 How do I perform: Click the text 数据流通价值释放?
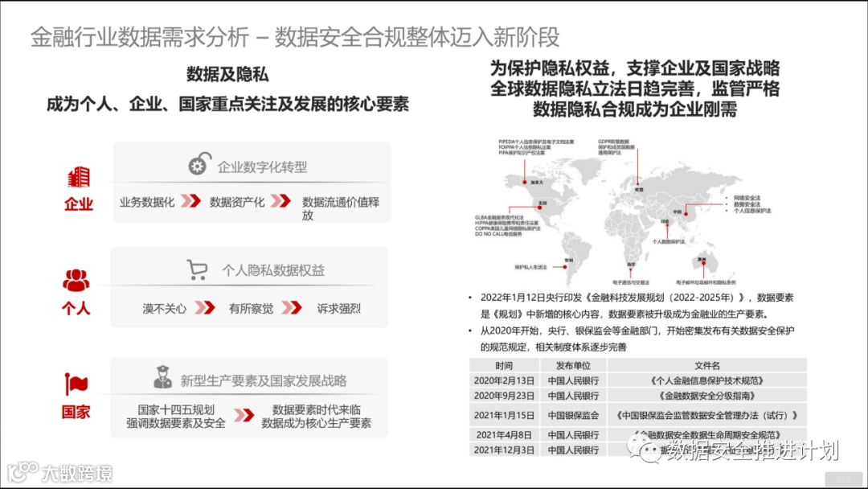point(341,208)
